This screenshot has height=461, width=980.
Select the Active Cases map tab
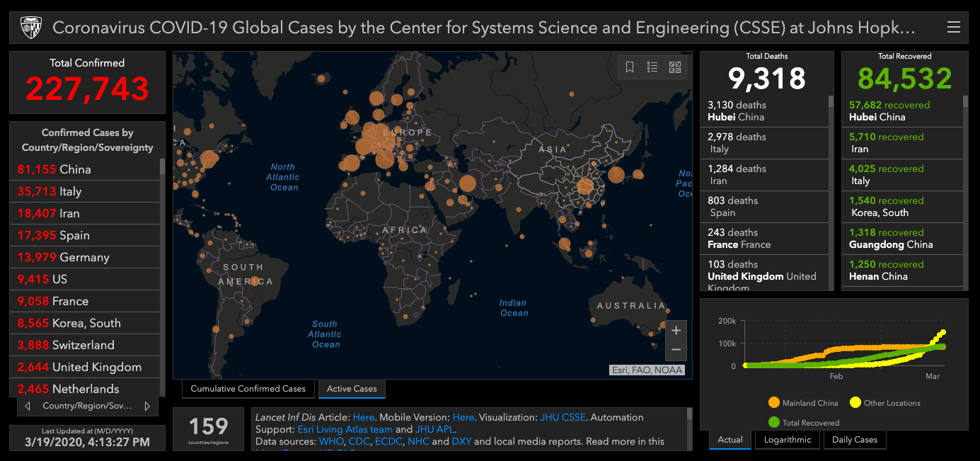point(352,389)
